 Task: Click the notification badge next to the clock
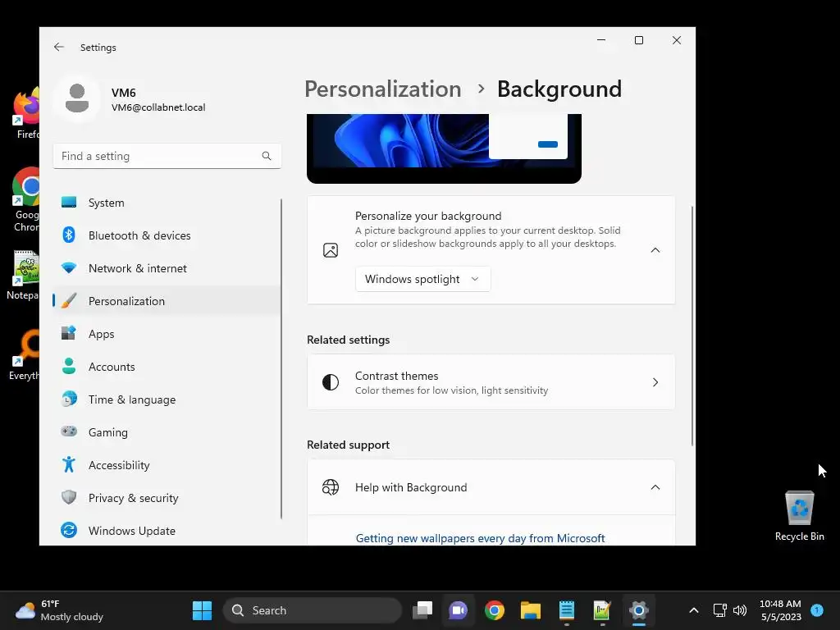coord(816,609)
